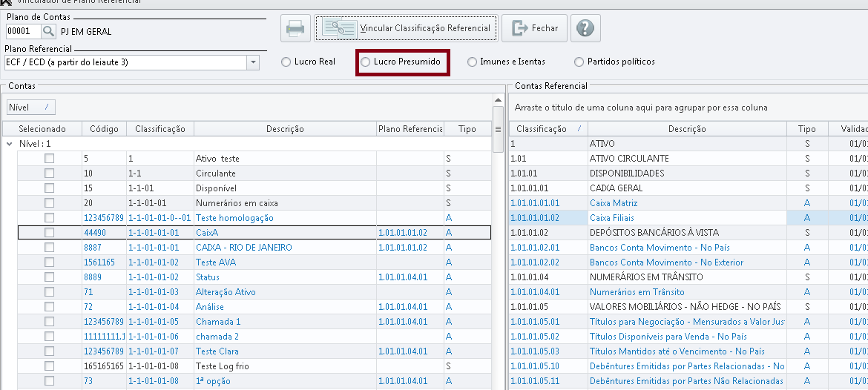The width and height of the screenshot is (868, 390).
Task: Check the box for Teste Clara row
Action: pyautogui.click(x=49, y=351)
